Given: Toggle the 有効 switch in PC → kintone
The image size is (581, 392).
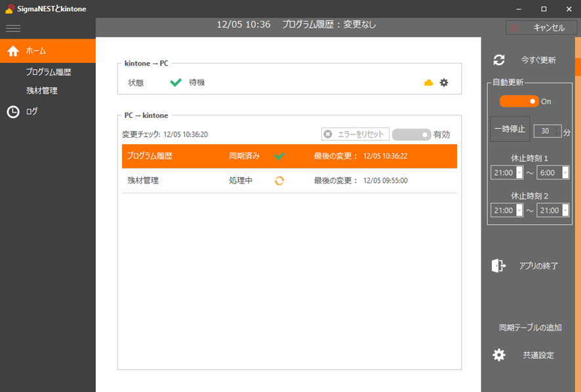Looking at the screenshot, I should coord(411,134).
